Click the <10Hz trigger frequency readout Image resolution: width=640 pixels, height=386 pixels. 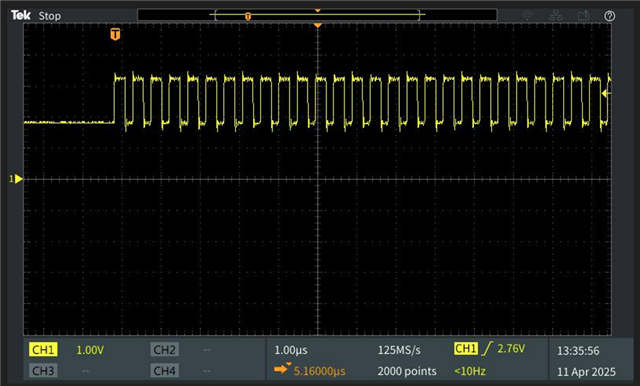tap(470, 371)
